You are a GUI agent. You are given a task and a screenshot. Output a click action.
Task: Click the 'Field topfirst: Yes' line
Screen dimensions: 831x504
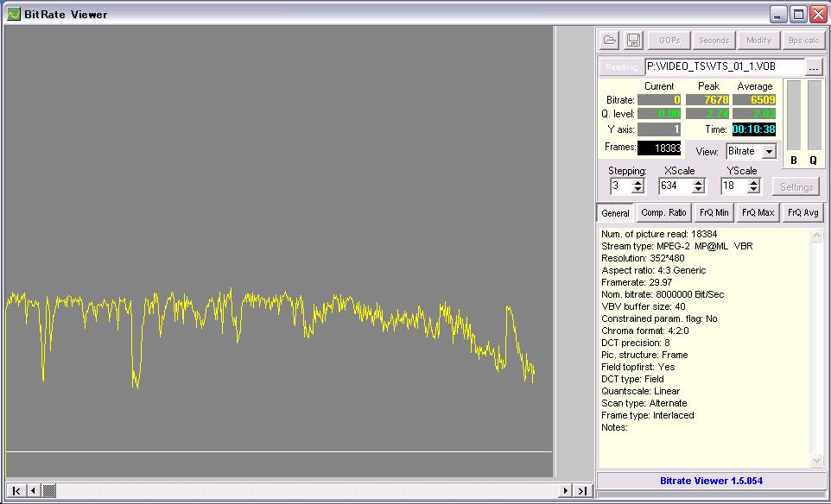coord(638,367)
